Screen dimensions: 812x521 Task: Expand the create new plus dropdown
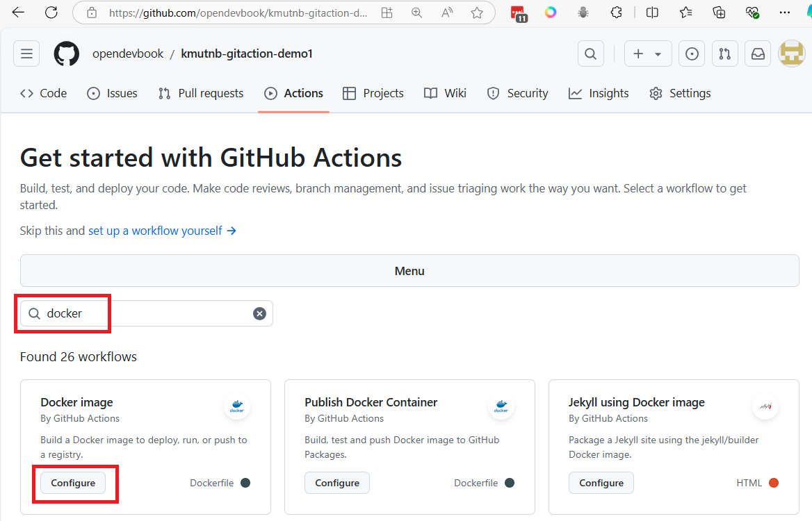click(x=647, y=53)
